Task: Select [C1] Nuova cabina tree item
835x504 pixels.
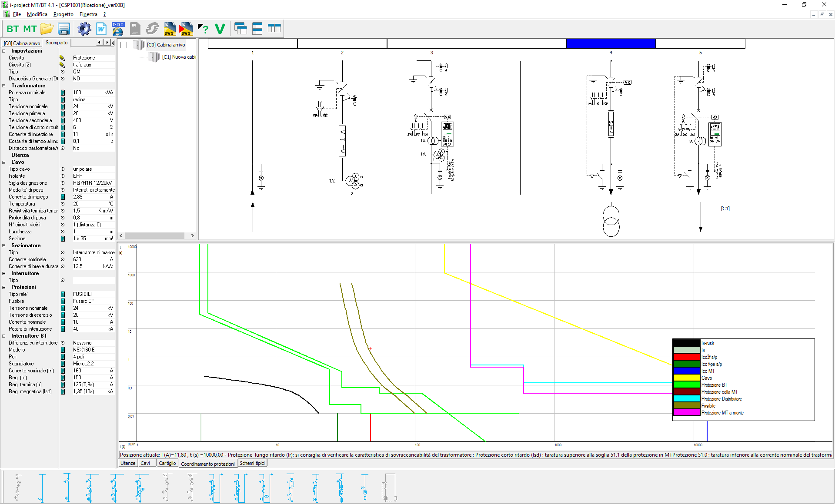Action: pyautogui.click(x=178, y=57)
